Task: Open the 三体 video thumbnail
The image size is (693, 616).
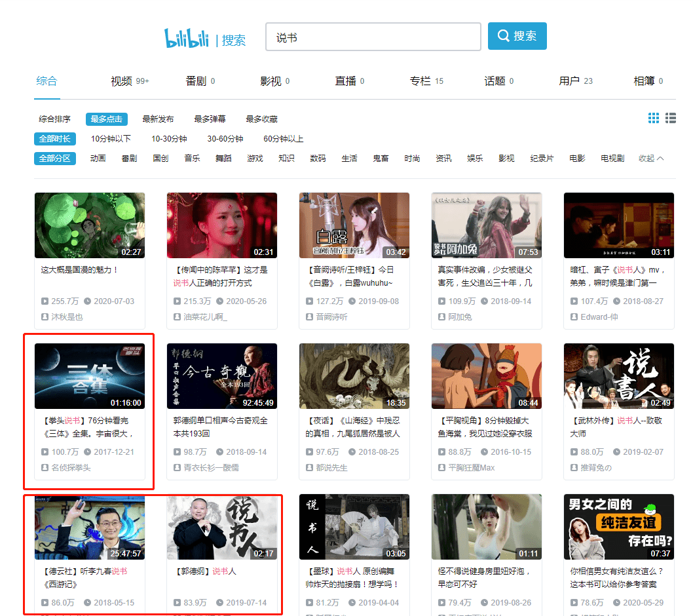Action: point(89,375)
